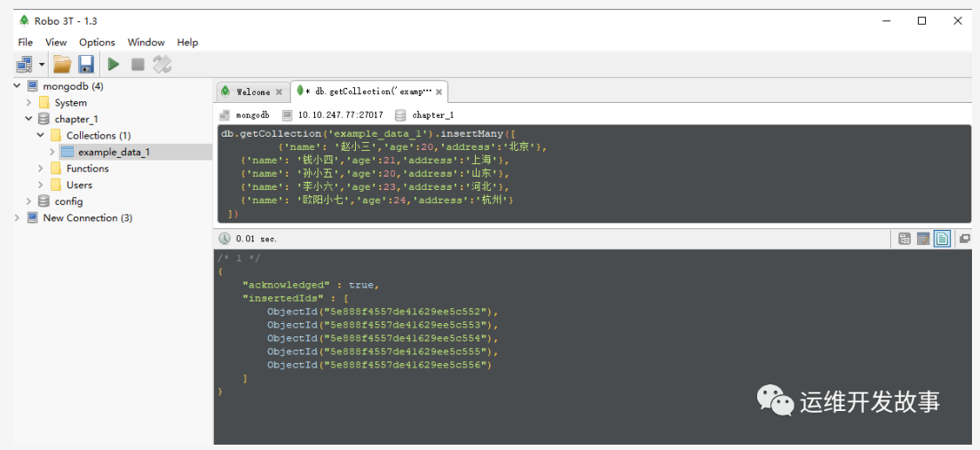Click the chapter_1 database cylinder icon in the tree

[43, 119]
